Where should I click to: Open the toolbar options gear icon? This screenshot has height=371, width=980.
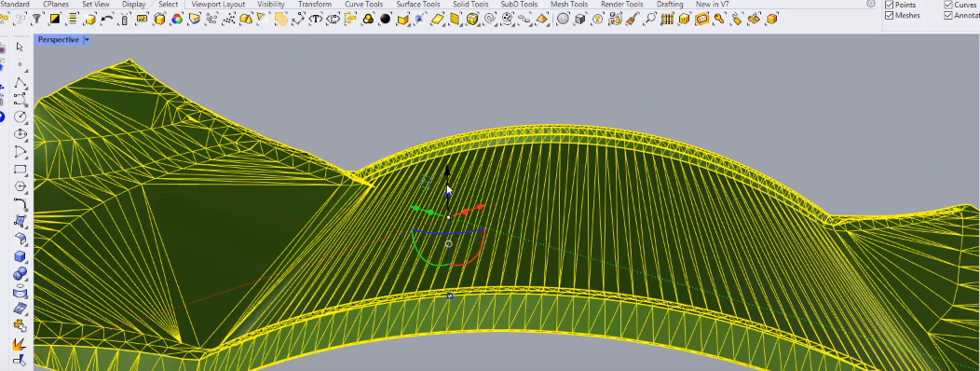tap(871, 4)
